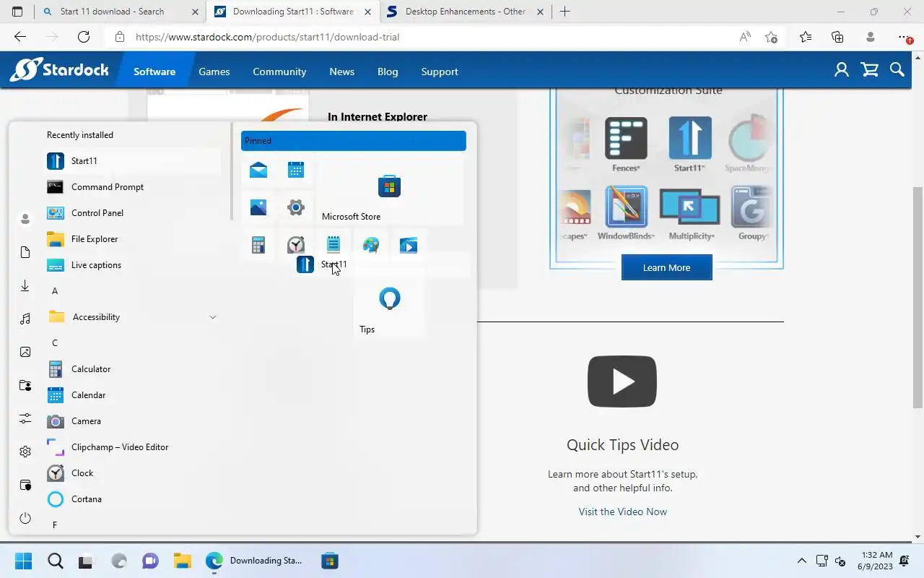This screenshot has height=578, width=924.
Task: Open File Explorer in the Start menu list
Action: pyautogui.click(x=131, y=239)
